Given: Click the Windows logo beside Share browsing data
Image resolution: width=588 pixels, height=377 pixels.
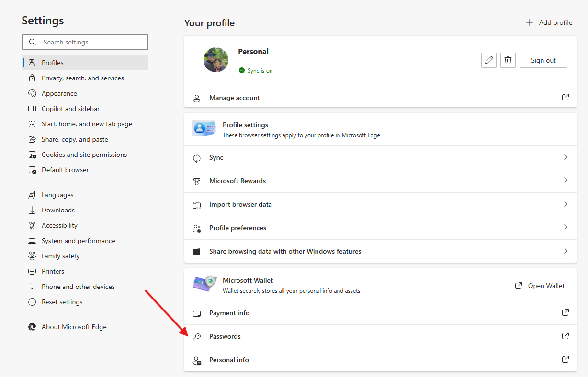Looking at the screenshot, I should click(197, 252).
